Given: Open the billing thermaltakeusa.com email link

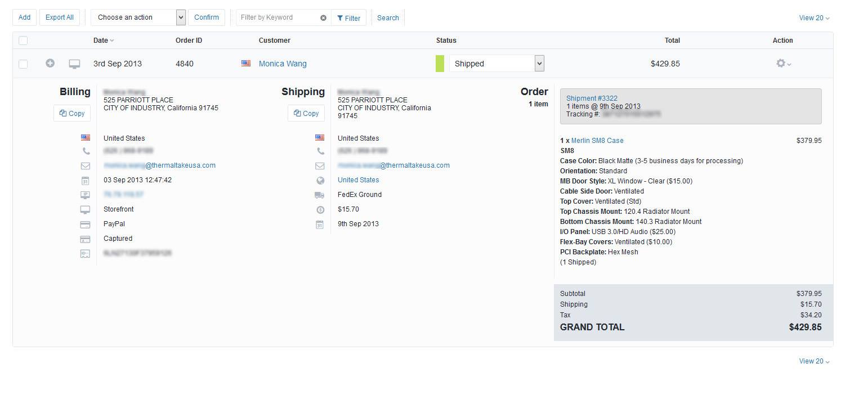Looking at the screenshot, I should 159,165.
